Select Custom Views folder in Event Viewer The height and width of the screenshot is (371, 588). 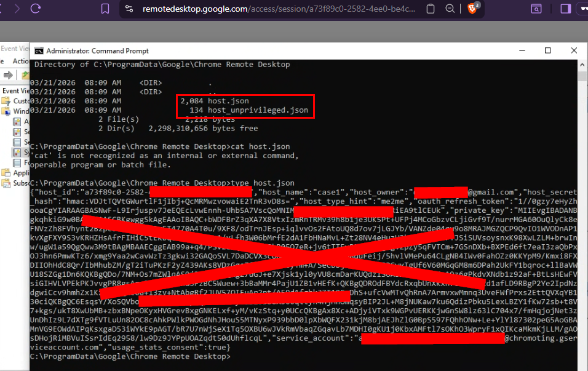15,101
